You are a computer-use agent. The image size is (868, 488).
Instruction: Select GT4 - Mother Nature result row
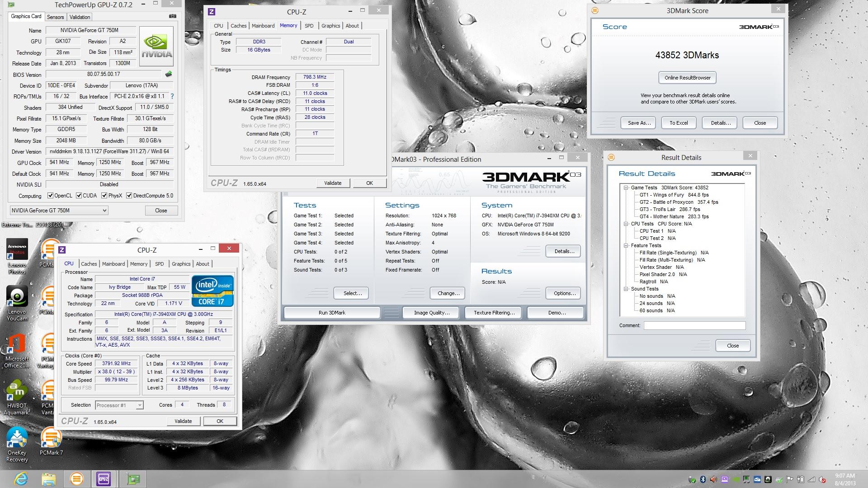pos(674,216)
